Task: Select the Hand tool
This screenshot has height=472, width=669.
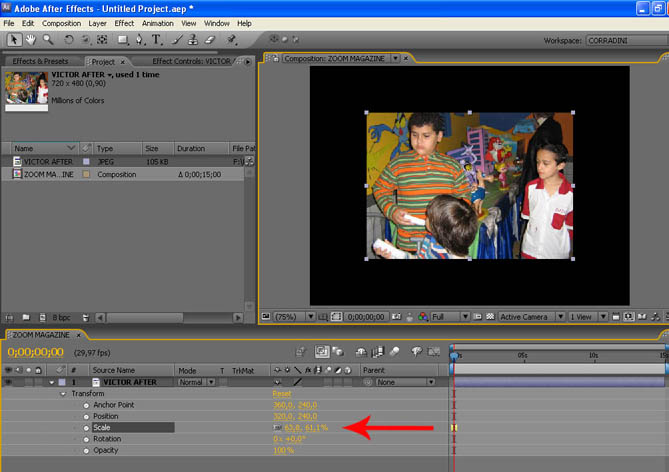Action: (x=31, y=40)
